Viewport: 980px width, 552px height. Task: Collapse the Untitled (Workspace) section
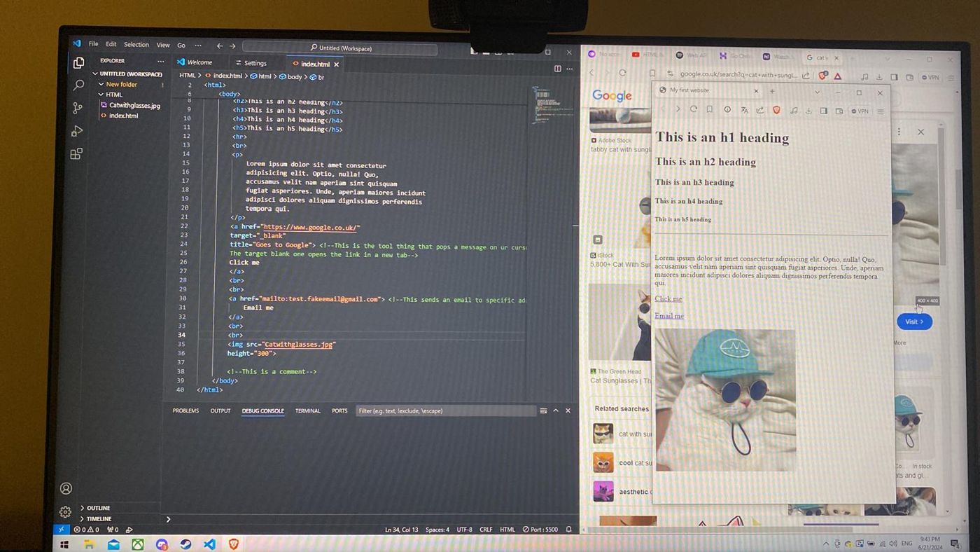coord(127,74)
